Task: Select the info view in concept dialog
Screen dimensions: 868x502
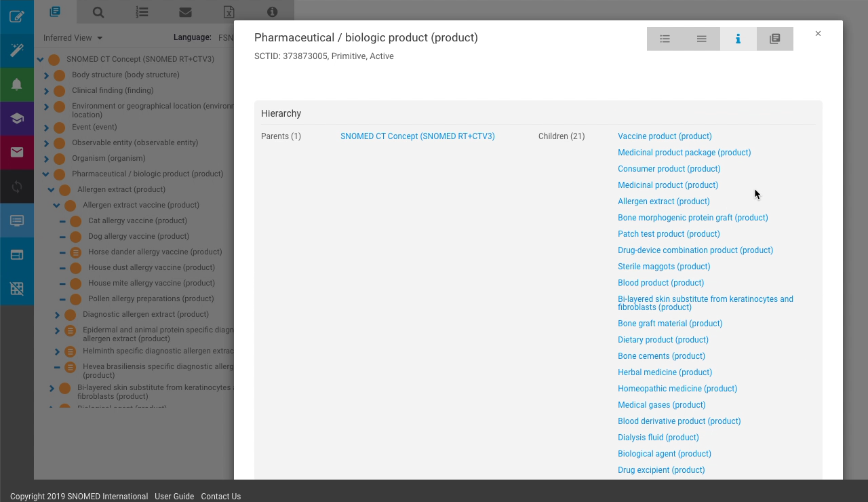Action: (x=738, y=39)
